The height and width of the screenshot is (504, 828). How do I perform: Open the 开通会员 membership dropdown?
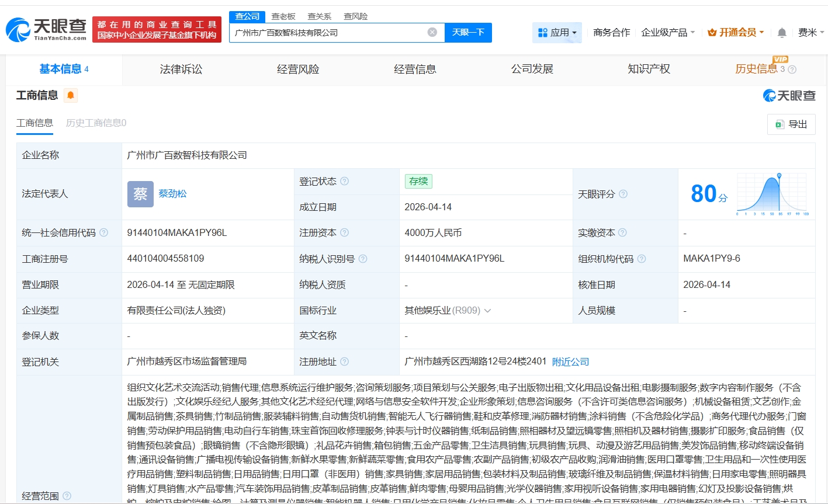[x=736, y=33]
